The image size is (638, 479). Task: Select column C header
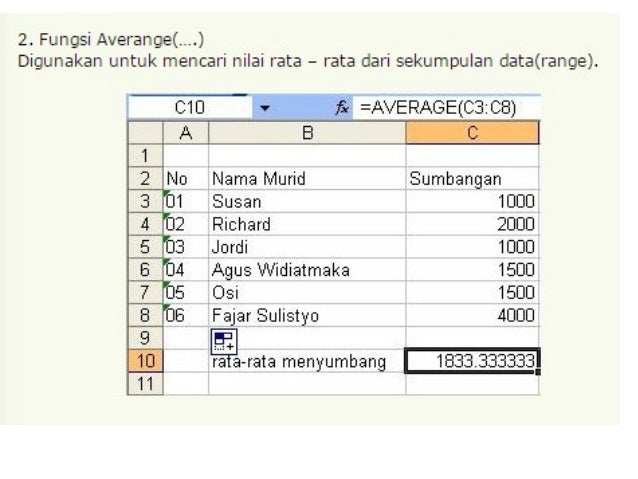(x=472, y=133)
